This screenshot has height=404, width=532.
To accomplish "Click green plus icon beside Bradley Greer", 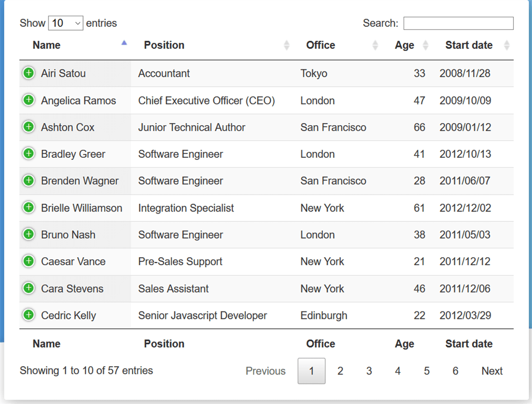I will [28, 154].
